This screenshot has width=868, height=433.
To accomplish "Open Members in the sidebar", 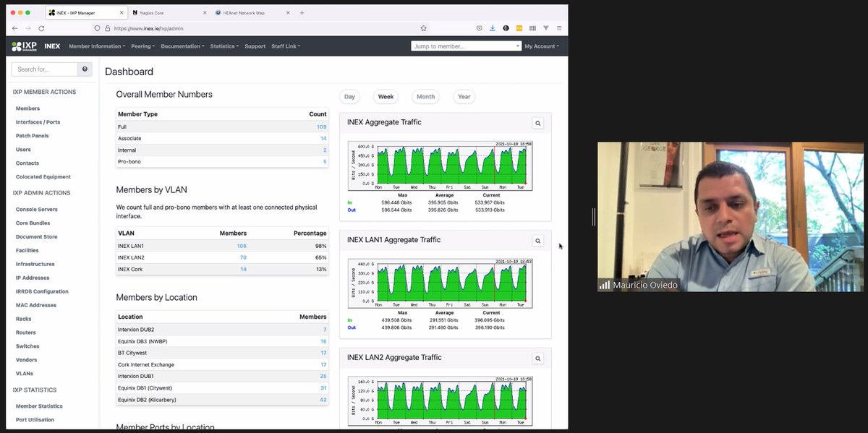I will (27, 108).
